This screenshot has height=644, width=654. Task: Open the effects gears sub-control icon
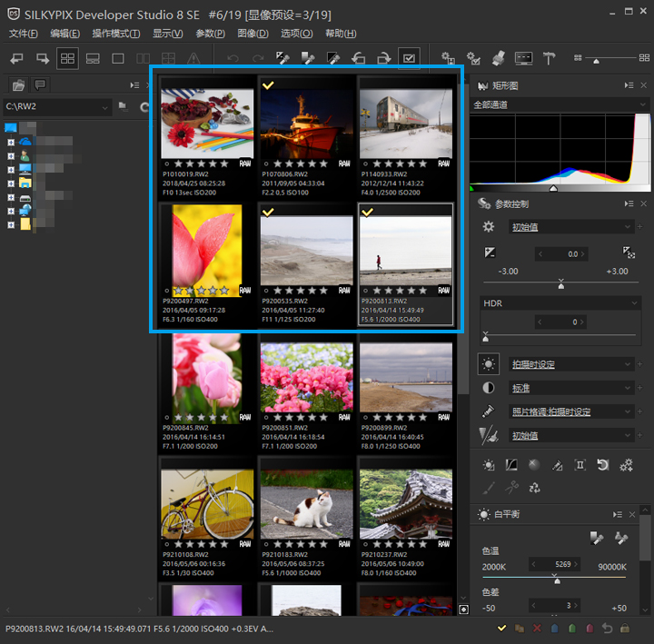point(626,465)
